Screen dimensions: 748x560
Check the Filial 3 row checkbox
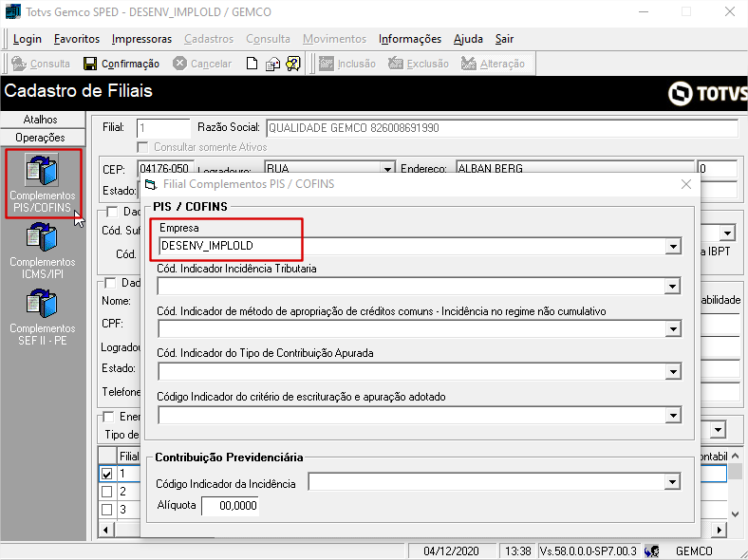tap(107, 510)
